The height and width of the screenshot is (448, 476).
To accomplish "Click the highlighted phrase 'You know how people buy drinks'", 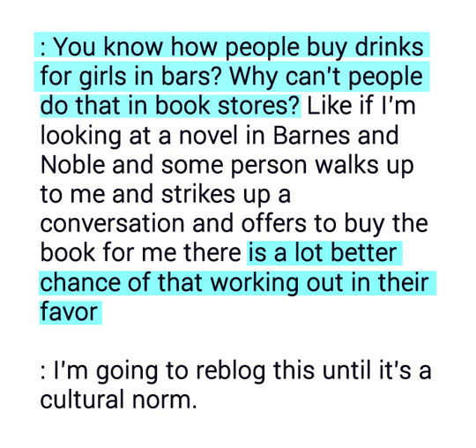I will [238, 48].
